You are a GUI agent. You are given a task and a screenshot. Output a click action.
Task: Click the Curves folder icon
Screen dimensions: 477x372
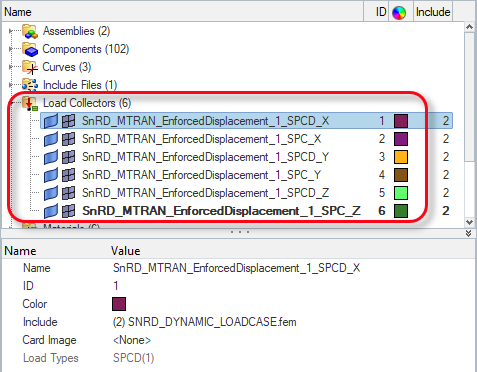pos(30,67)
